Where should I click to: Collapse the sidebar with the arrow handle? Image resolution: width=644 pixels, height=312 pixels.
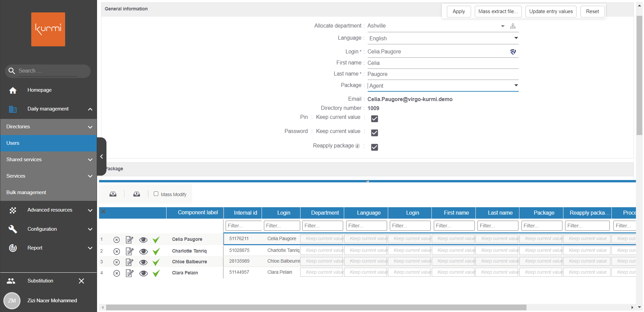(101, 157)
